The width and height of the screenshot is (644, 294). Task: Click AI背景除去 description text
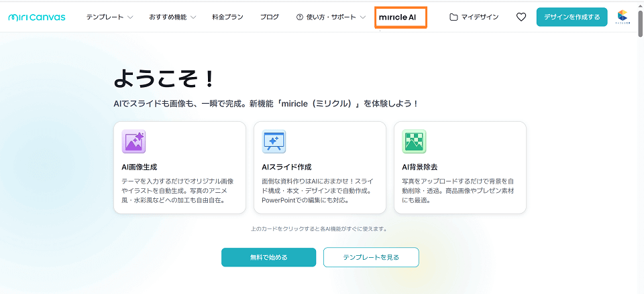point(458,191)
